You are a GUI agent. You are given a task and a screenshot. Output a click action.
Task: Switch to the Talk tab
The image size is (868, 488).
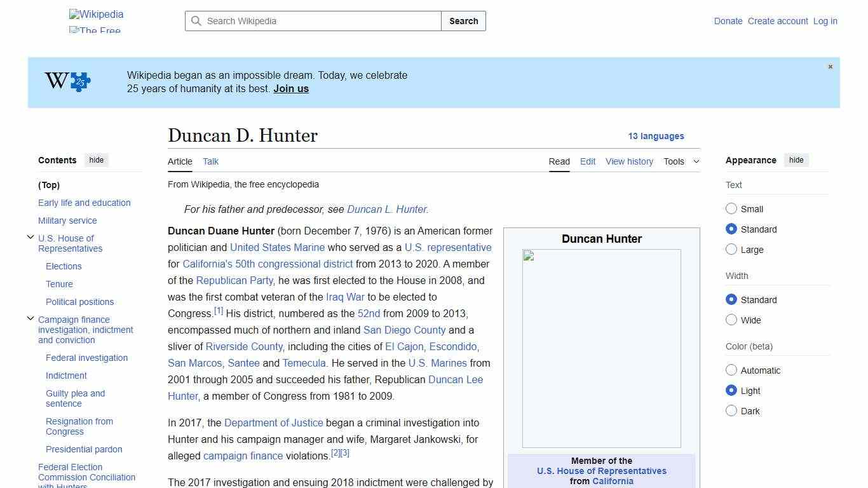(210, 161)
